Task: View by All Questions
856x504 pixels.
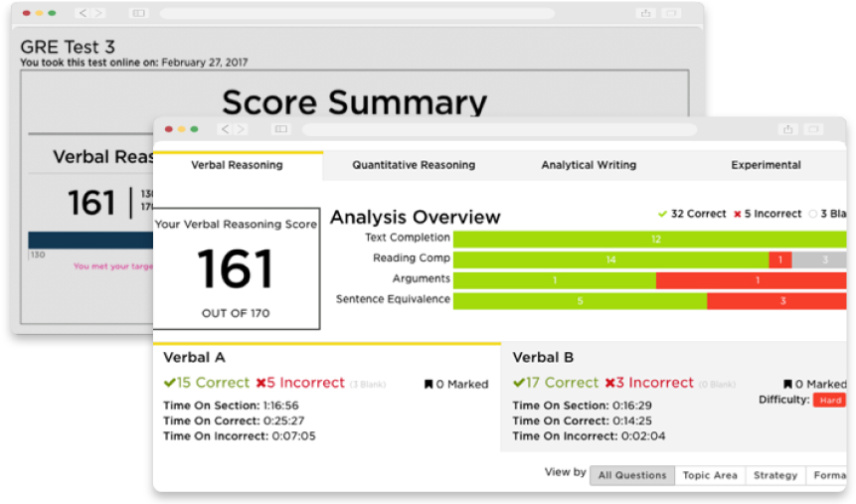Action: point(632,476)
